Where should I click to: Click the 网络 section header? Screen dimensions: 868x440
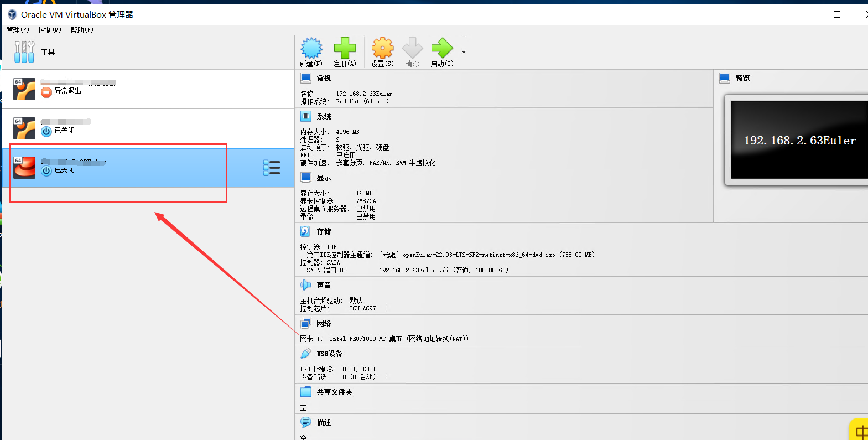pyautogui.click(x=324, y=324)
